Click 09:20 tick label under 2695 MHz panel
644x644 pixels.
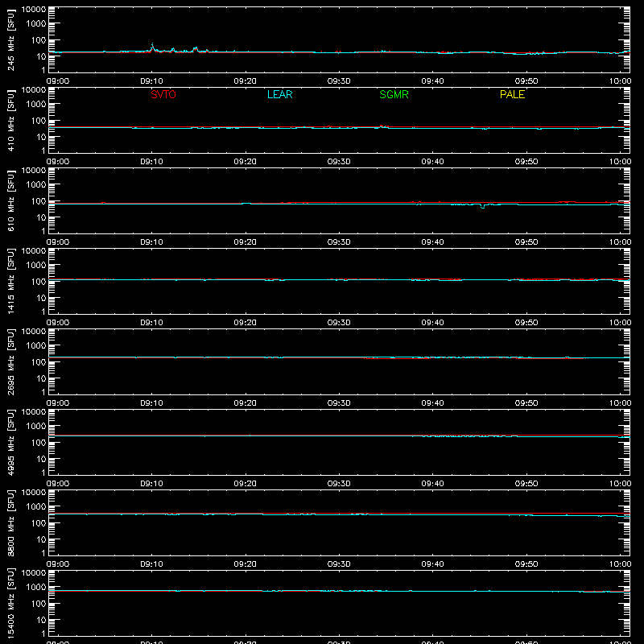click(x=246, y=403)
